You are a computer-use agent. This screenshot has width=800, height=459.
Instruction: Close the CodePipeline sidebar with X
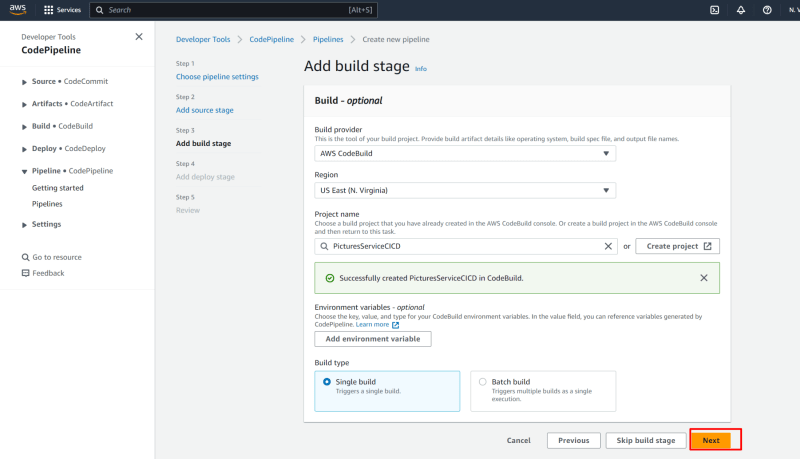139,37
